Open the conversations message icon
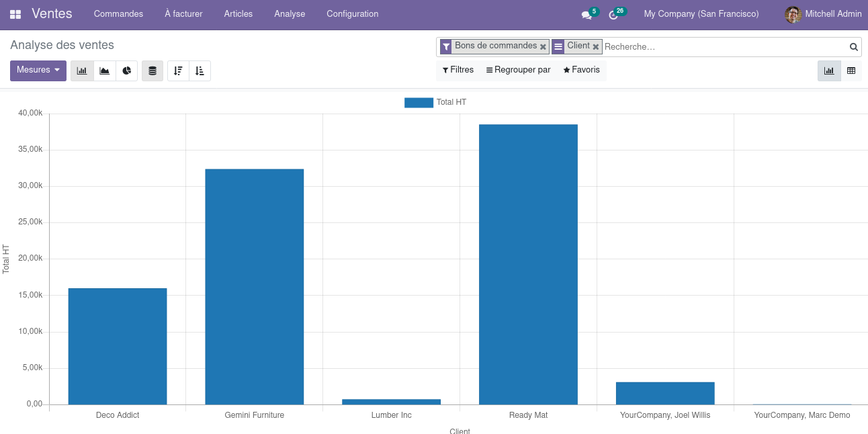The height and width of the screenshot is (434, 868). (587, 15)
